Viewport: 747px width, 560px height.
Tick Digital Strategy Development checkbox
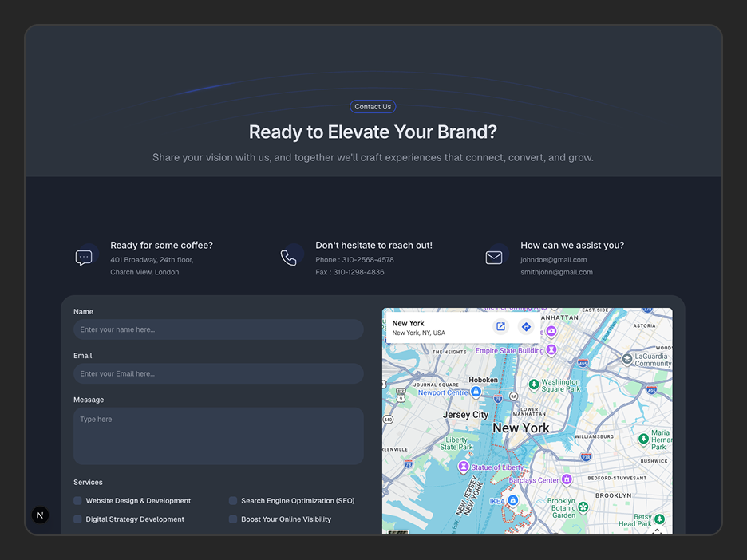77,519
